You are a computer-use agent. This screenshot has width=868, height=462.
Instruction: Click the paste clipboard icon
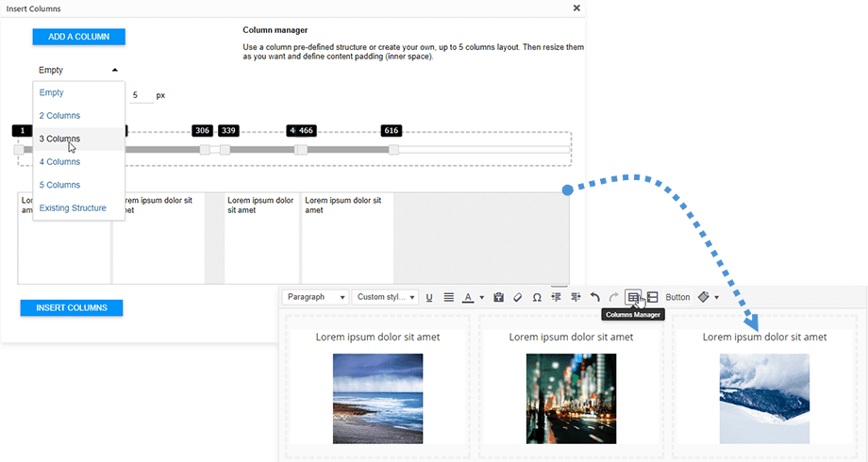(498, 297)
